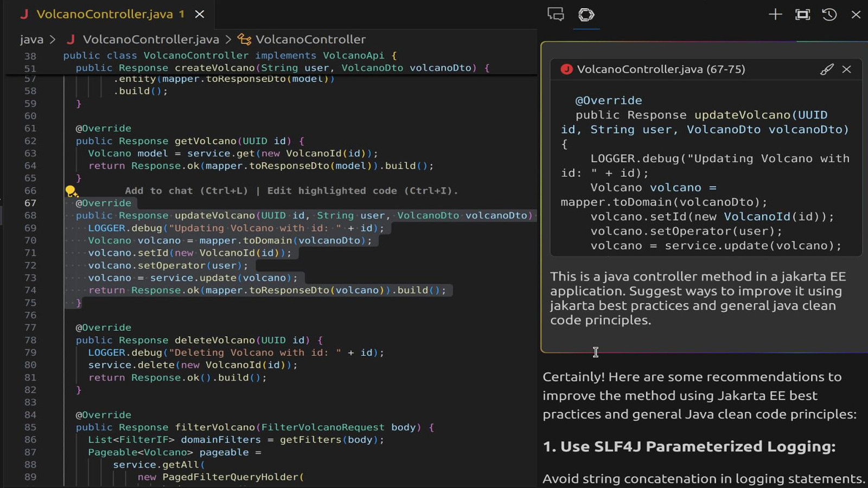This screenshot has width=868, height=488.
Task: Click 'updateVolcano(UUID' inside chat snippet code
Action: click(761, 115)
